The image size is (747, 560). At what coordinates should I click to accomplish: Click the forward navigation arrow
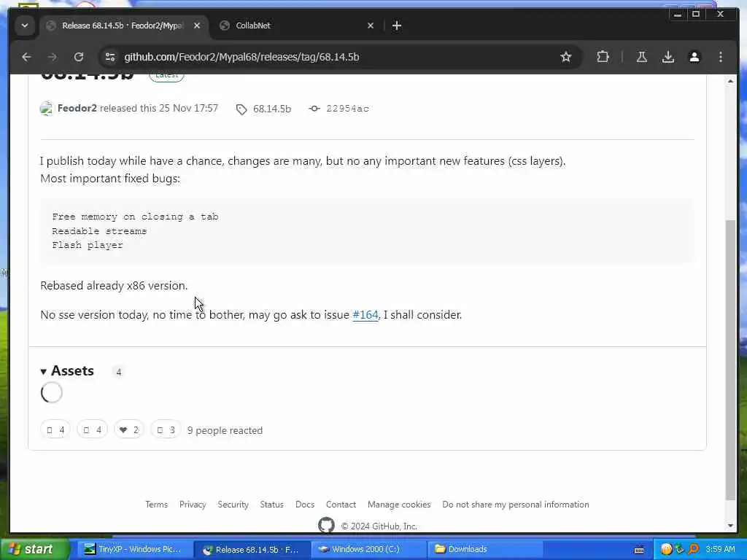pyautogui.click(x=53, y=57)
